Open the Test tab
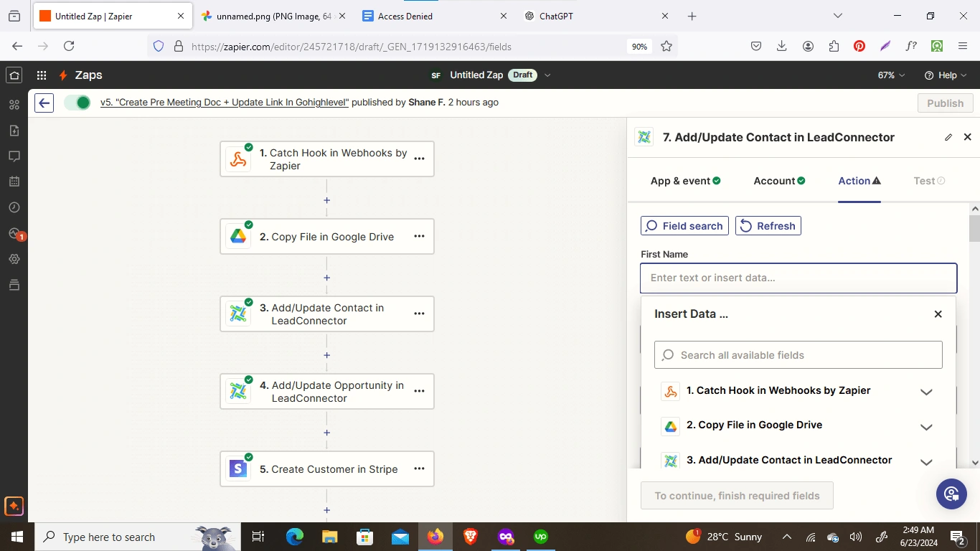The width and height of the screenshot is (980, 551). pos(929,181)
